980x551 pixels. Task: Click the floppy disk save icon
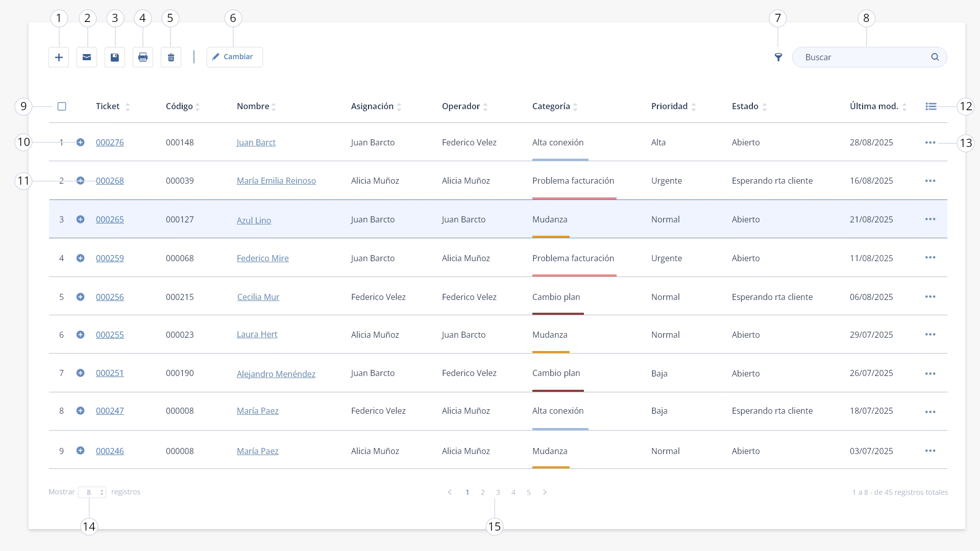(115, 57)
